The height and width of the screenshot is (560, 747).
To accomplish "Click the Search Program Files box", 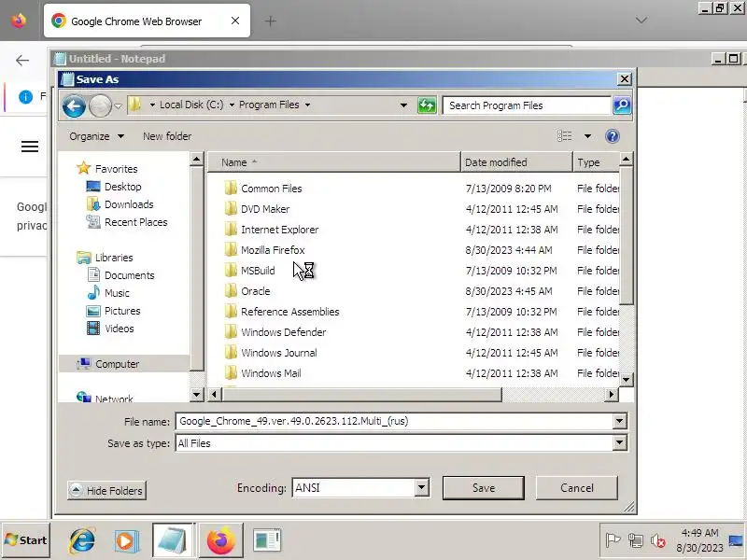I will coord(527,105).
